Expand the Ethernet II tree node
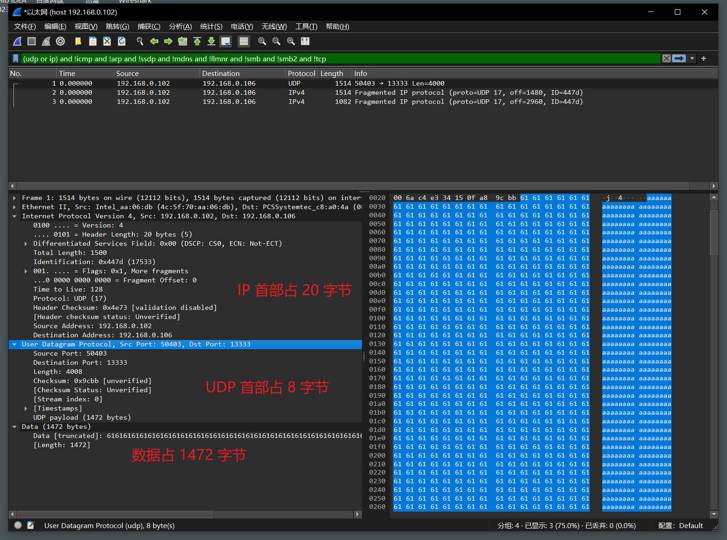This screenshot has width=727, height=540. point(14,207)
